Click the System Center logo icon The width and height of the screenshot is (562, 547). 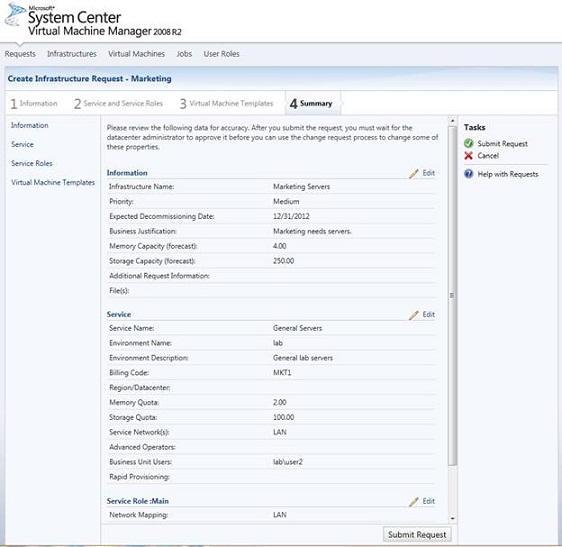coord(14,15)
